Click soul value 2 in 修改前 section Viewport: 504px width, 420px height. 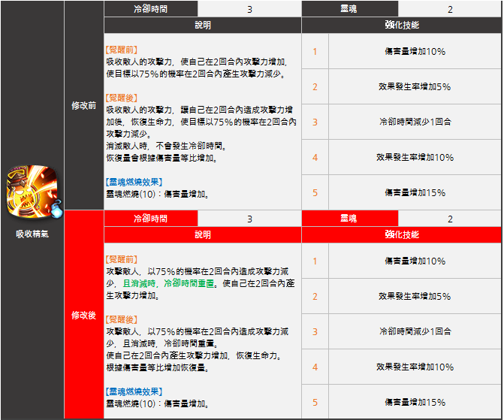pos(450,9)
